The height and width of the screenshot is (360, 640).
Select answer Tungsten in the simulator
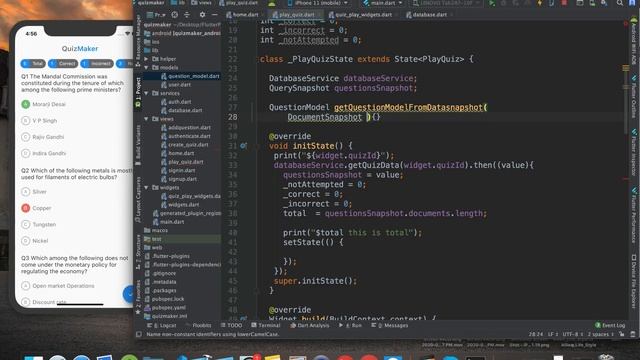[x=39, y=224]
